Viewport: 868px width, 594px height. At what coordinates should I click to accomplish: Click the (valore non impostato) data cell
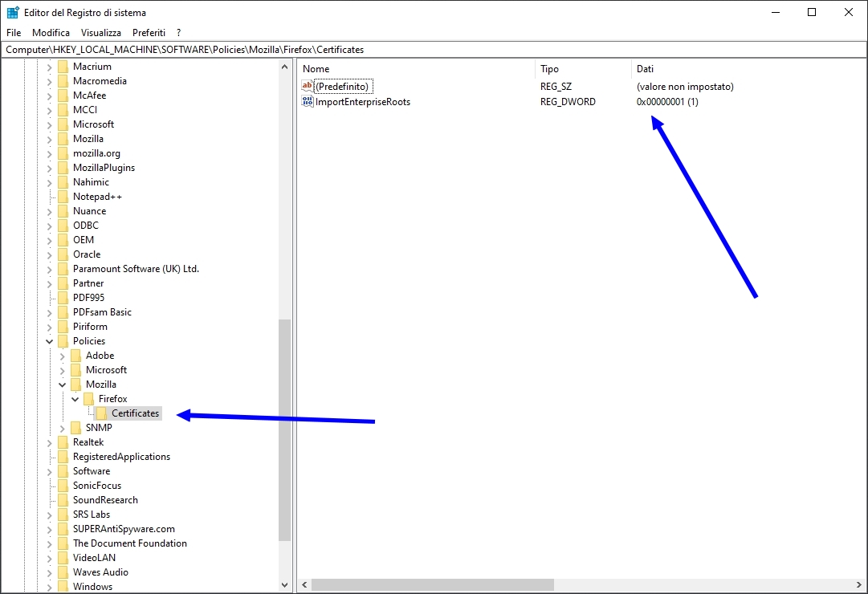coord(685,87)
